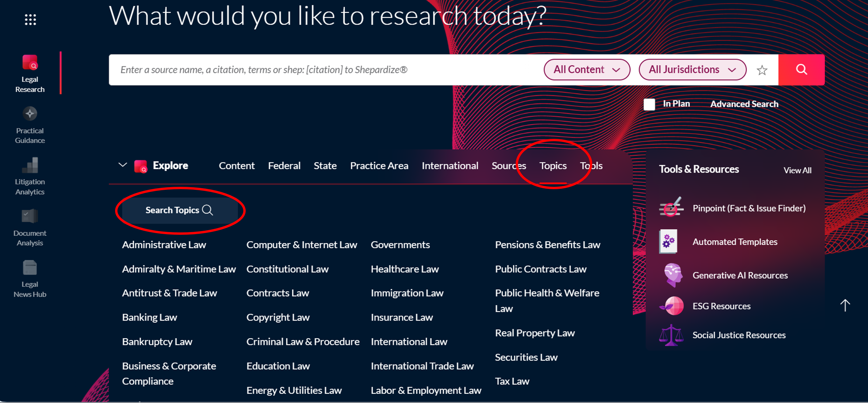Open Computer & Internet Law topic

click(302, 245)
